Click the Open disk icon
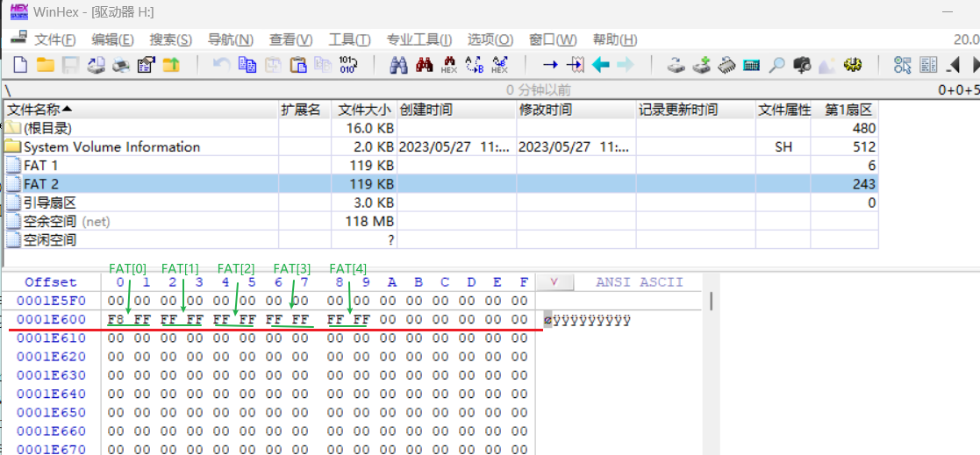The image size is (980, 455). click(x=676, y=64)
